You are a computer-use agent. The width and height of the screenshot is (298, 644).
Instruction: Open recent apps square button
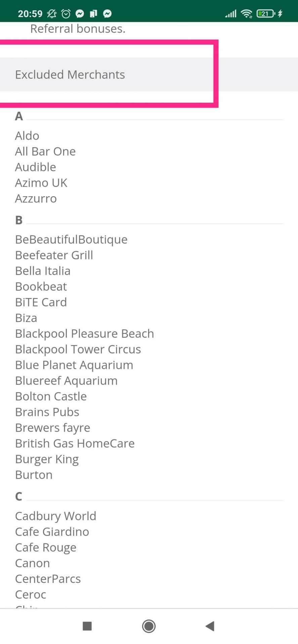(87, 626)
